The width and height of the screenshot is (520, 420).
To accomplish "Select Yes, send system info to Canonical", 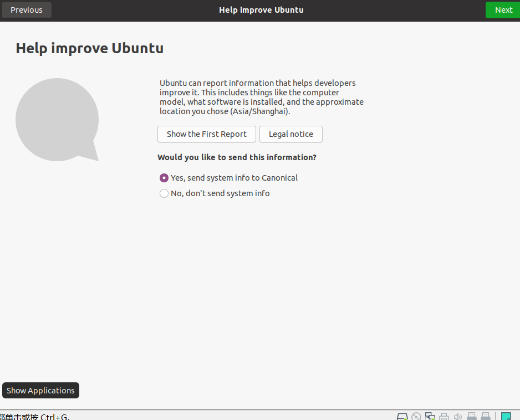I will tap(229, 178).
